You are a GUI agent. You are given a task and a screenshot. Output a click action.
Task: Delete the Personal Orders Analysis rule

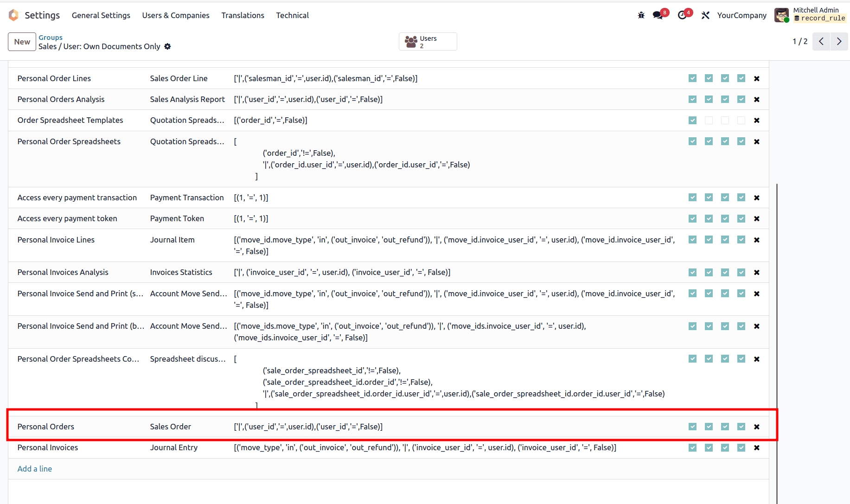[x=757, y=99]
